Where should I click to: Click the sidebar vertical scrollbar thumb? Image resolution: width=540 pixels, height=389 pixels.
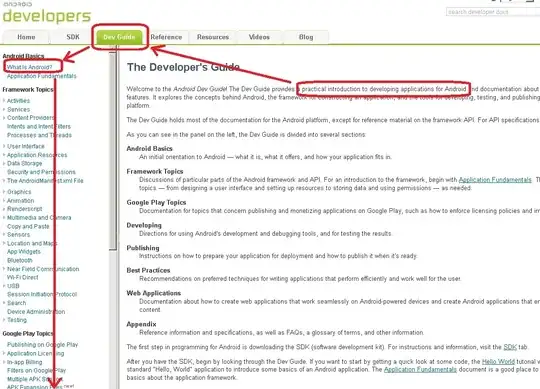113,151
